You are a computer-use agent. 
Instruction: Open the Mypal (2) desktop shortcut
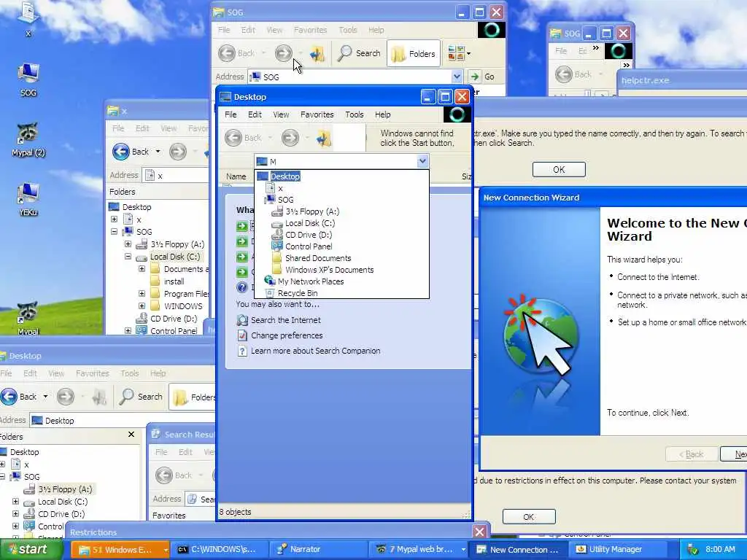(28, 139)
